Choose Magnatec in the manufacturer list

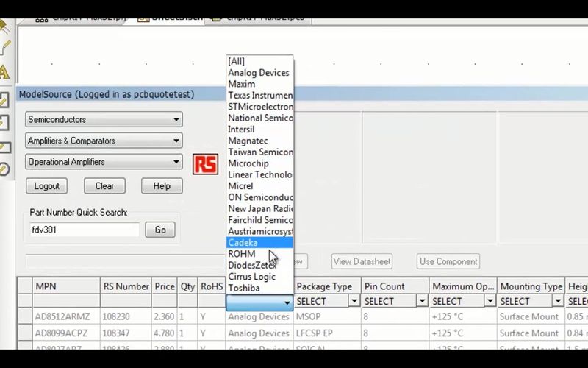tap(259, 141)
